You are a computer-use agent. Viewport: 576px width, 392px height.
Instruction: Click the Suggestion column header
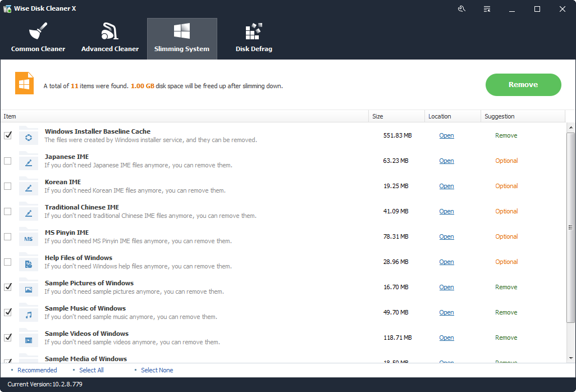pyautogui.click(x=523, y=116)
